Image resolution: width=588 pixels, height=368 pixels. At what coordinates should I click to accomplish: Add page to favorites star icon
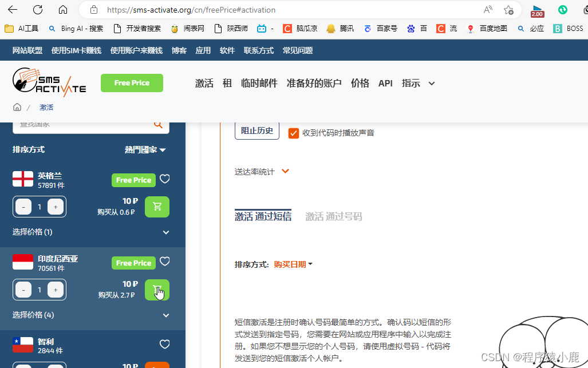click(508, 10)
